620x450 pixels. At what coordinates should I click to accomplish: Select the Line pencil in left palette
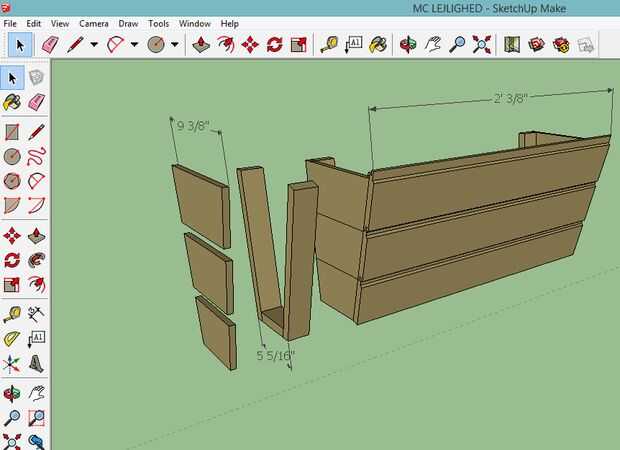[x=36, y=132]
